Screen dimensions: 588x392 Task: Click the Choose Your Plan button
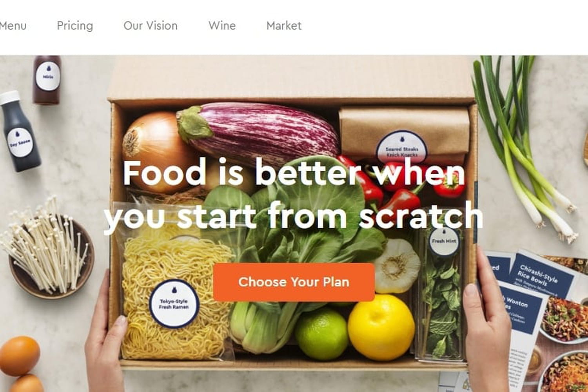tap(294, 282)
